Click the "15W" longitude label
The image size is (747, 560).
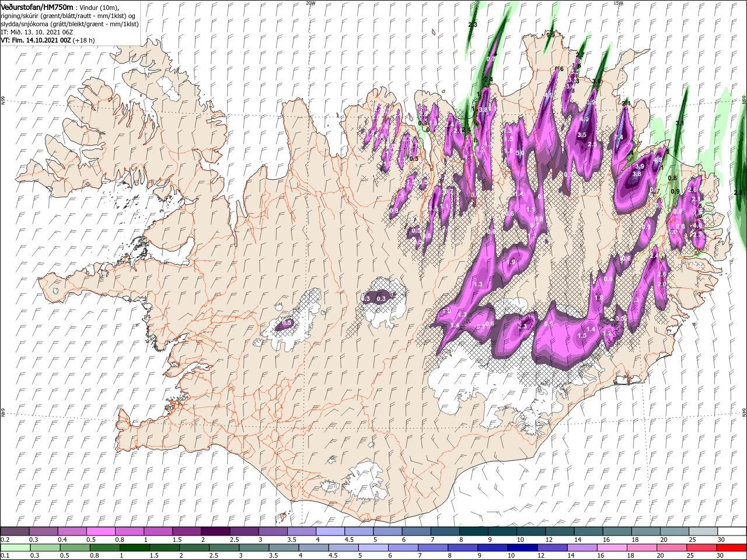tap(618, 3)
